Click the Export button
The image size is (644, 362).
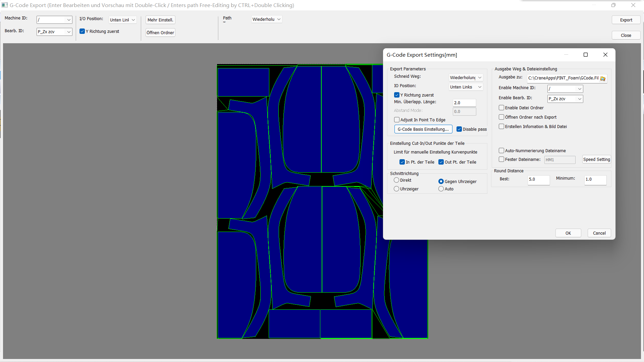click(626, 20)
